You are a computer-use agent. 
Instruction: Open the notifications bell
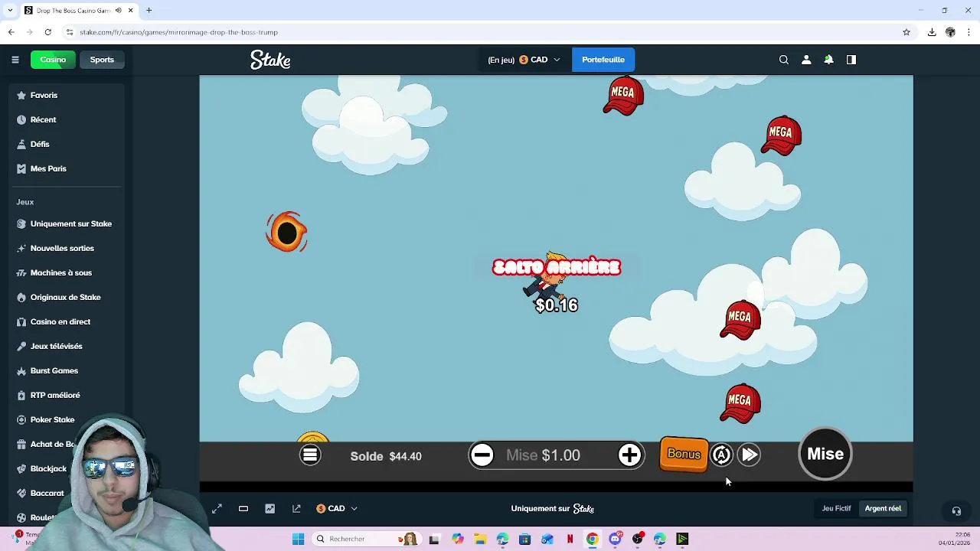(828, 60)
